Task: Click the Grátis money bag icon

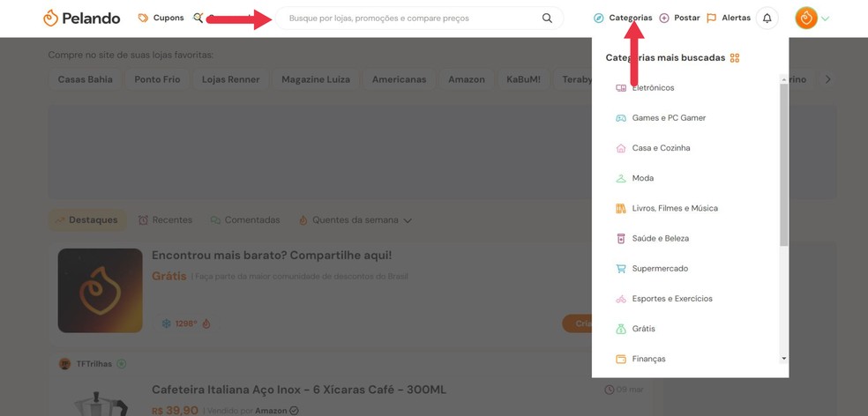Action: pos(621,329)
